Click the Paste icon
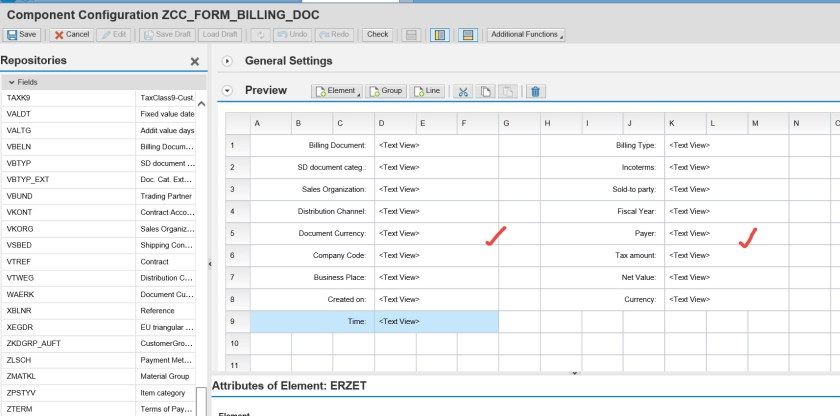840x416 pixels. (x=507, y=92)
